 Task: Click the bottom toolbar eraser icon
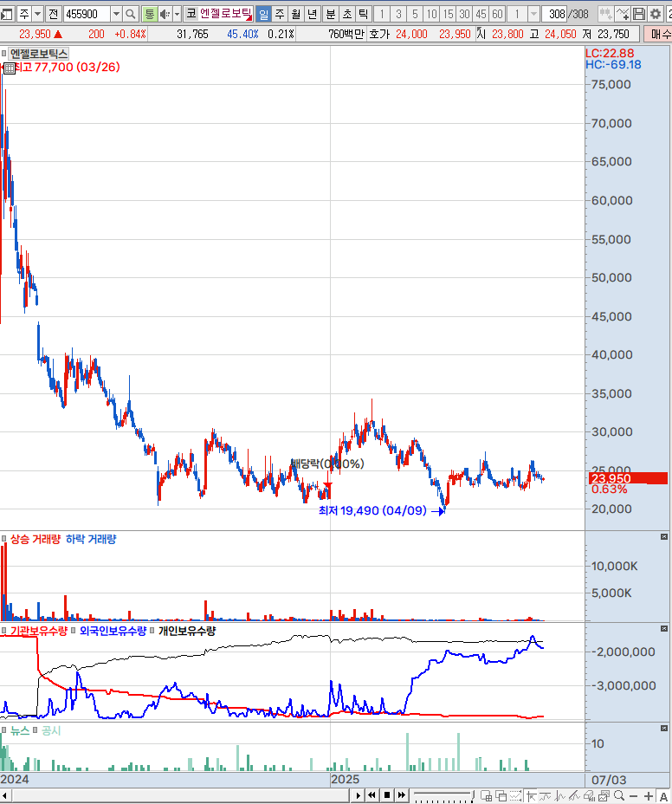tap(589, 796)
